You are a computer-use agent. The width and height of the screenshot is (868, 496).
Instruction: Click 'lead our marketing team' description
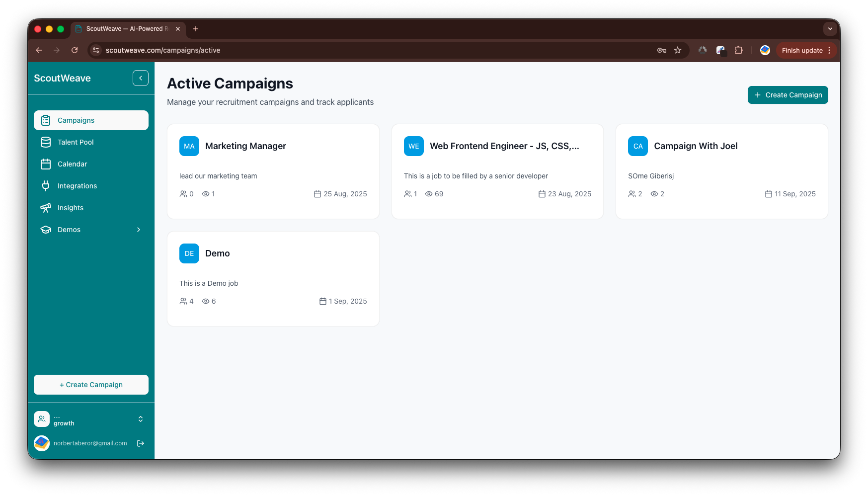tap(218, 176)
